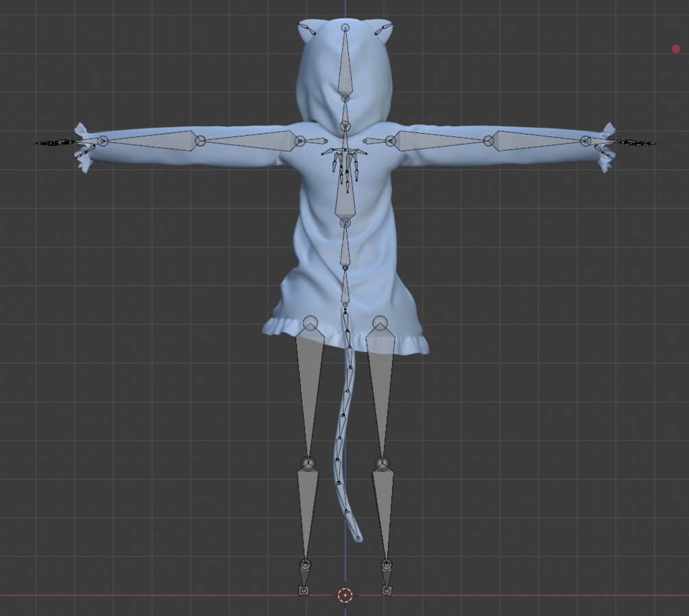This screenshot has width=689, height=616.
Task: Select the small bone in the right cat ear
Action: [383, 30]
